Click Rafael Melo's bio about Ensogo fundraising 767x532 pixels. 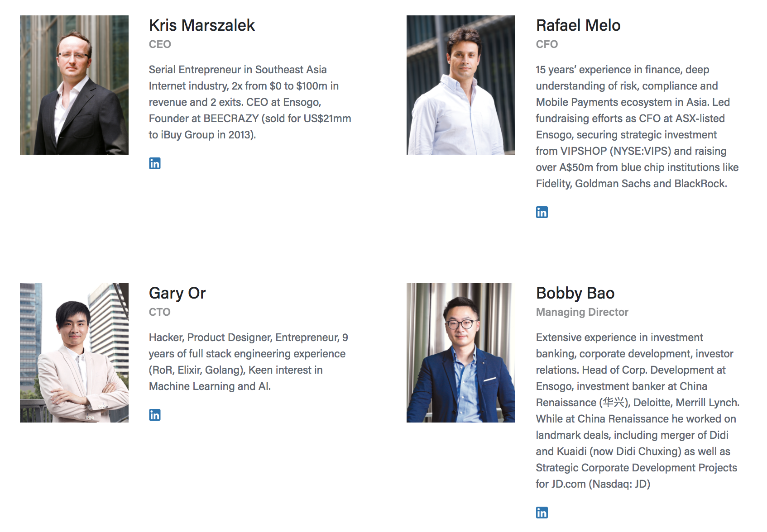[x=638, y=127]
